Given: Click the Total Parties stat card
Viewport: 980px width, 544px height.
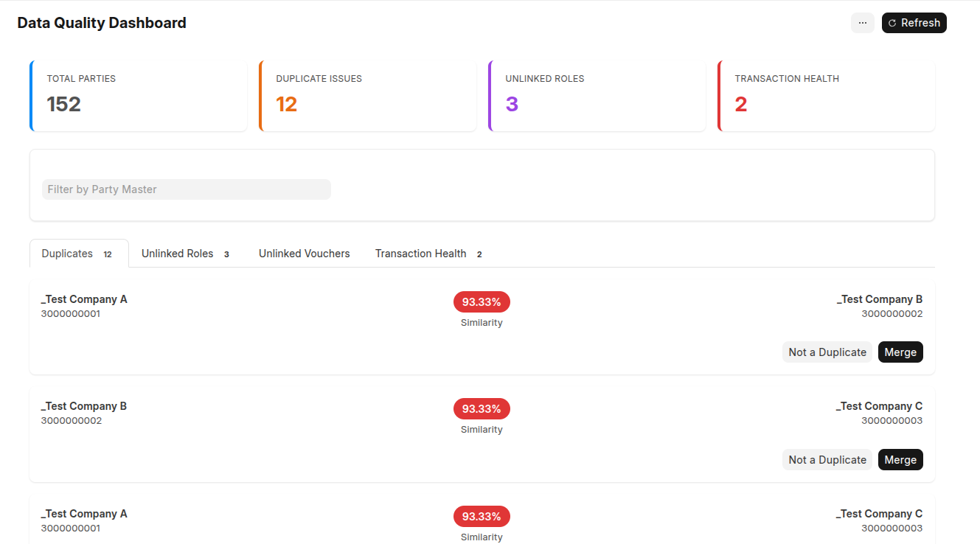Looking at the screenshot, I should pos(139,96).
